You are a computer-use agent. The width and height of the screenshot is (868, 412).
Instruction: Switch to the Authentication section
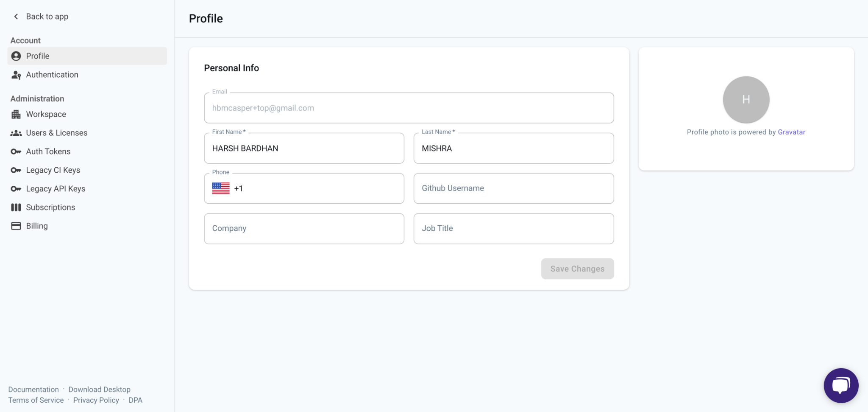tap(52, 75)
